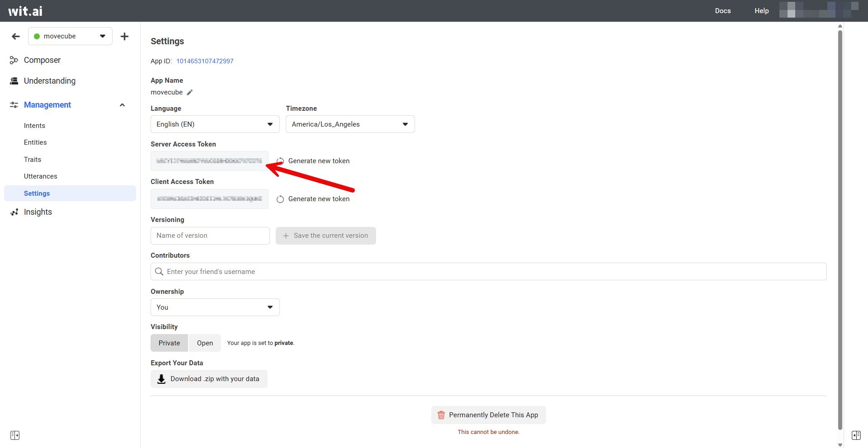This screenshot has height=448, width=868.
Task: Open the movecube app selector dropdown
Action: (70, 36)
